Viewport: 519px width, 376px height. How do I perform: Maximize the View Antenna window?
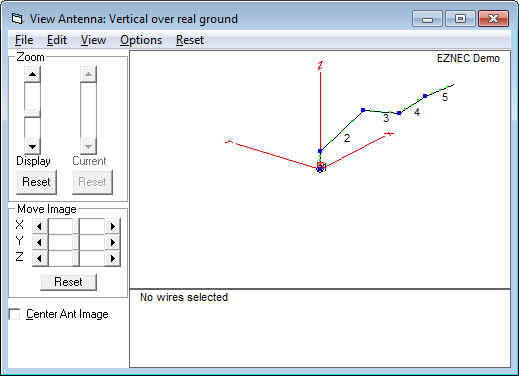pyautogui.click(x=460, y=19)
